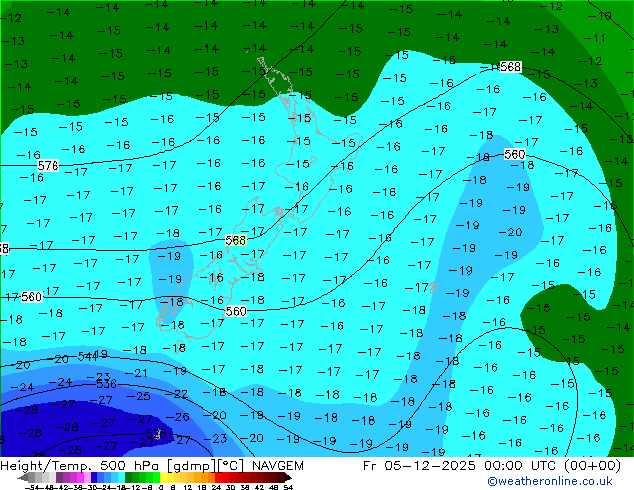Screen dimensions: 634x490
Task: Click the right arrow end of color legend
Action: click(288, 478)
